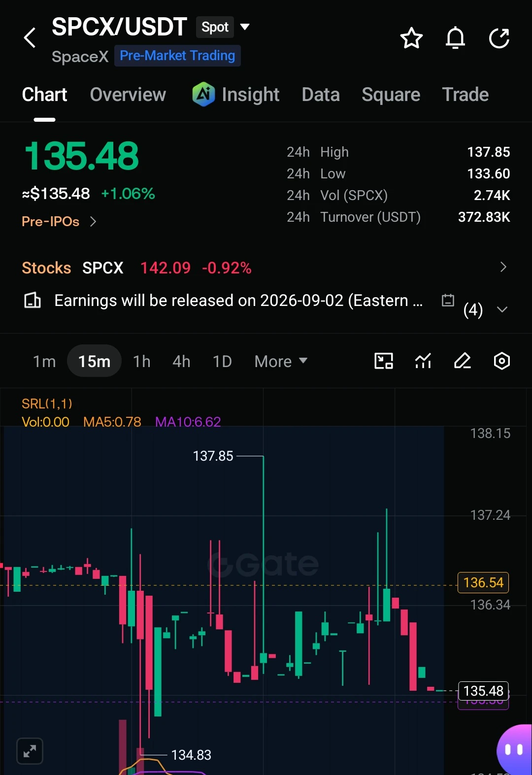Open the Pre-IPOs link
Image resolution: width=532 pixels, height=775 pixels.
coord(50,222)
